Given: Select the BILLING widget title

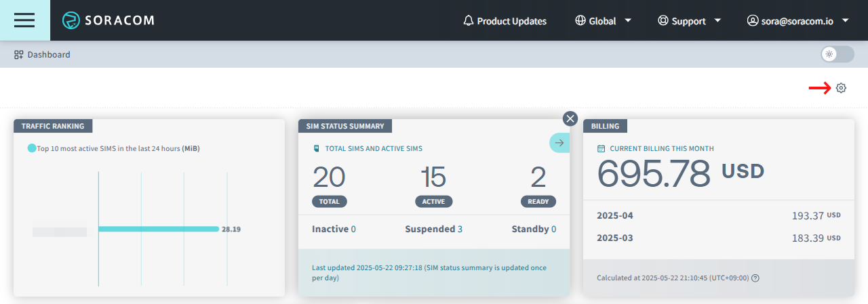Looking at the screenshot, I should pyautogui.click(x=605, y=126).
